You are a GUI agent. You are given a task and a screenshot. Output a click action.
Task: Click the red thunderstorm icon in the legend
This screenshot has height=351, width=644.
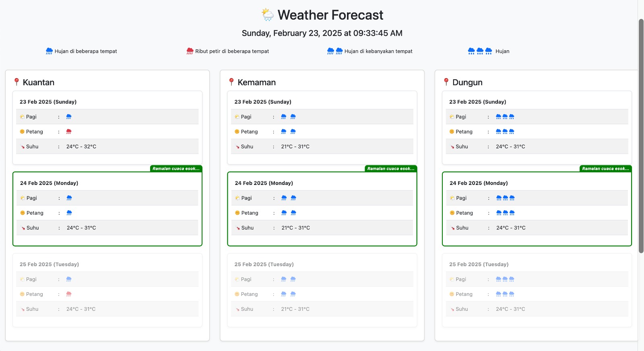(x=190, y=51)
